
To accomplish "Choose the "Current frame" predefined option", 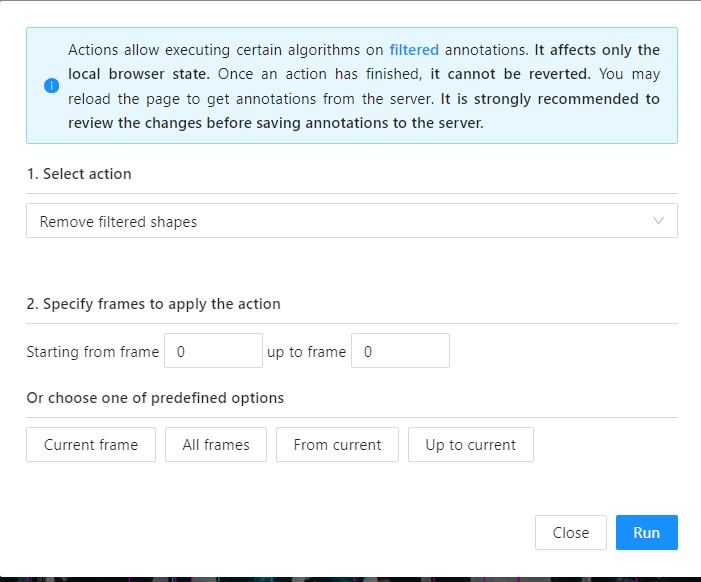I will point(91,445).
